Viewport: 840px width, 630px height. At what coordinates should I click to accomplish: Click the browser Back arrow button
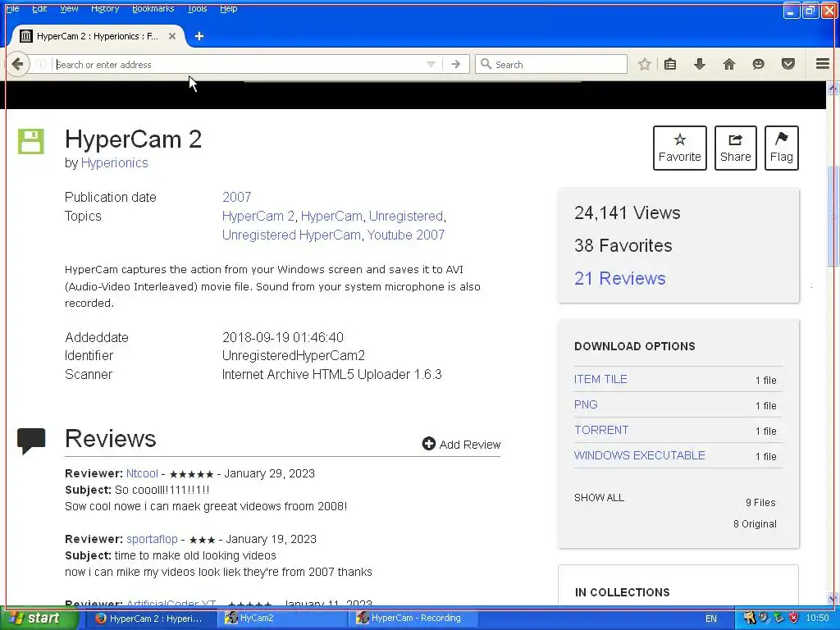pyautogui.click(x=18, y=64)
